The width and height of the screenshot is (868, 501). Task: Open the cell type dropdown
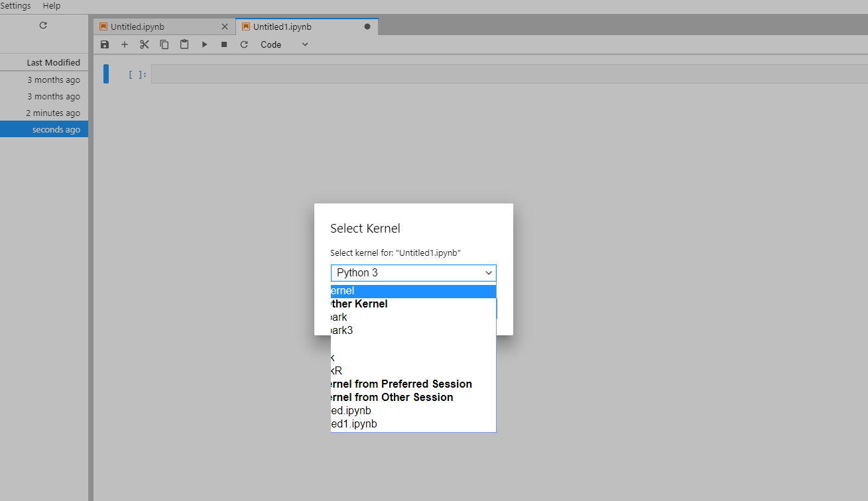click(304, 44)
